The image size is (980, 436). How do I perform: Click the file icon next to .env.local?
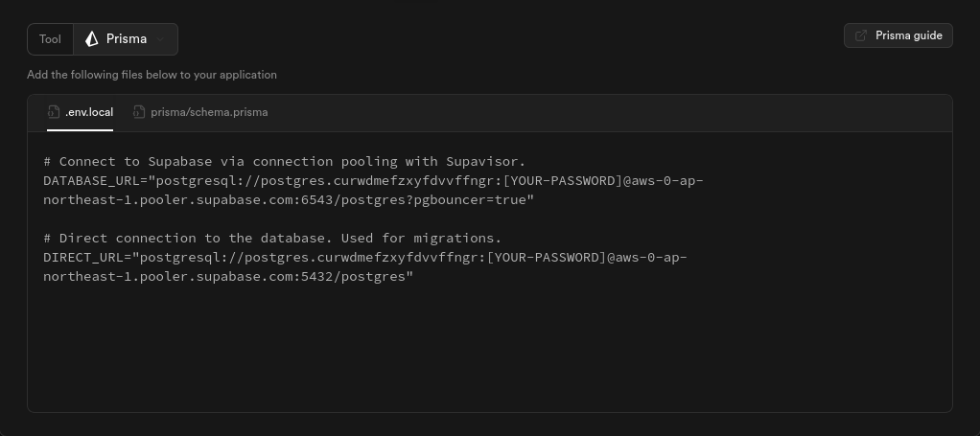(54, 112)
